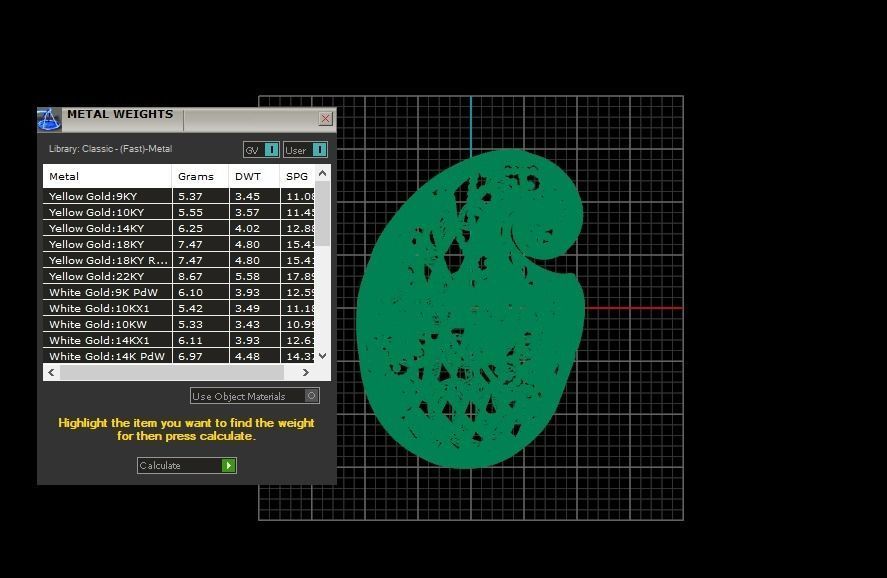Click the Grams column header

click(x=200, y=176)
